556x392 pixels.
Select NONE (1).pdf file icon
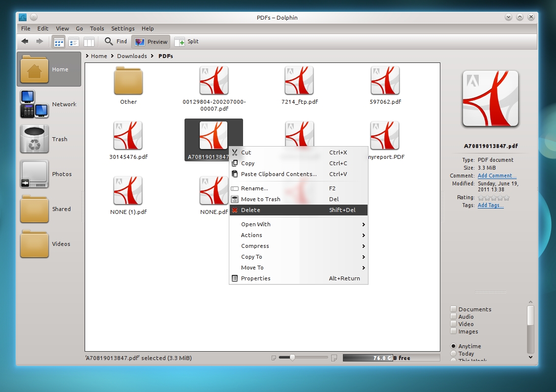[x=128, y=191]
